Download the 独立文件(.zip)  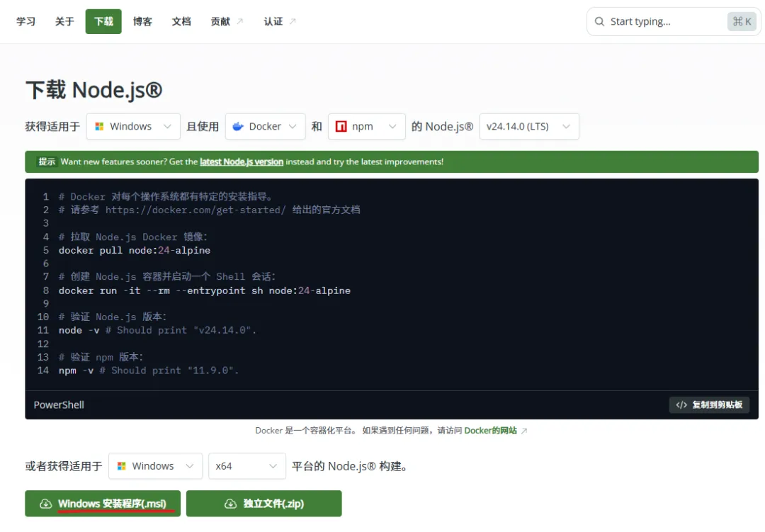[264, 503]
